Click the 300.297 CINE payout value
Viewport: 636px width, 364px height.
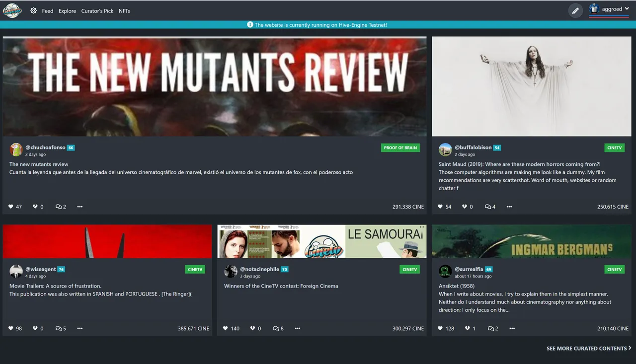click(408, 328)
